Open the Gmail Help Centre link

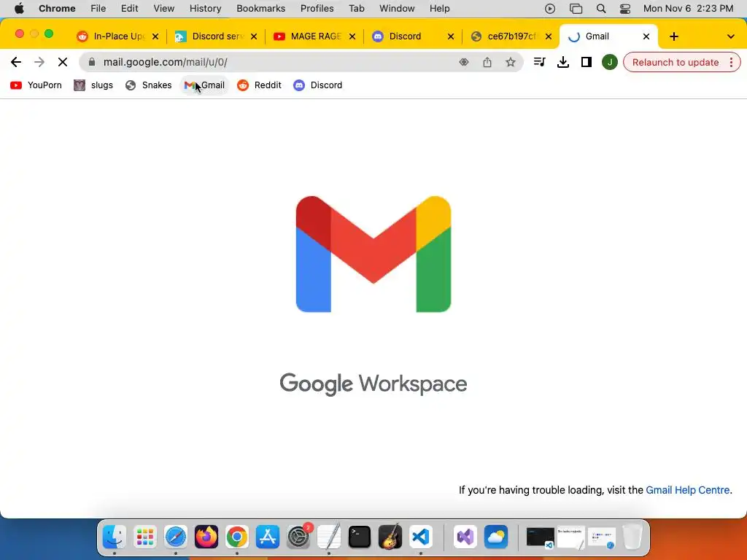pos(687,490)
